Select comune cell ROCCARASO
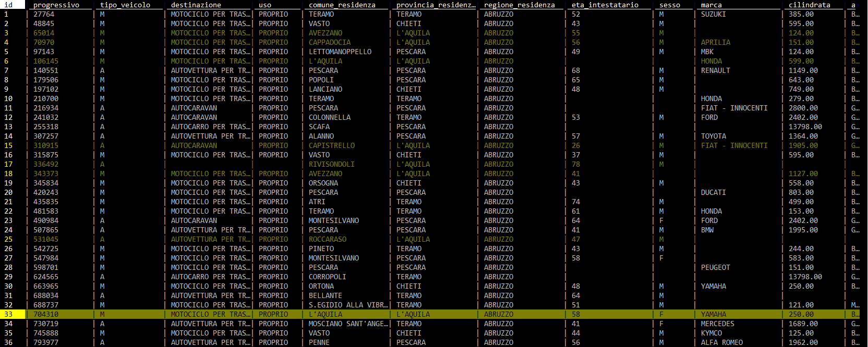The height and width of the screenshot is (347, 868). pos(328,239)
